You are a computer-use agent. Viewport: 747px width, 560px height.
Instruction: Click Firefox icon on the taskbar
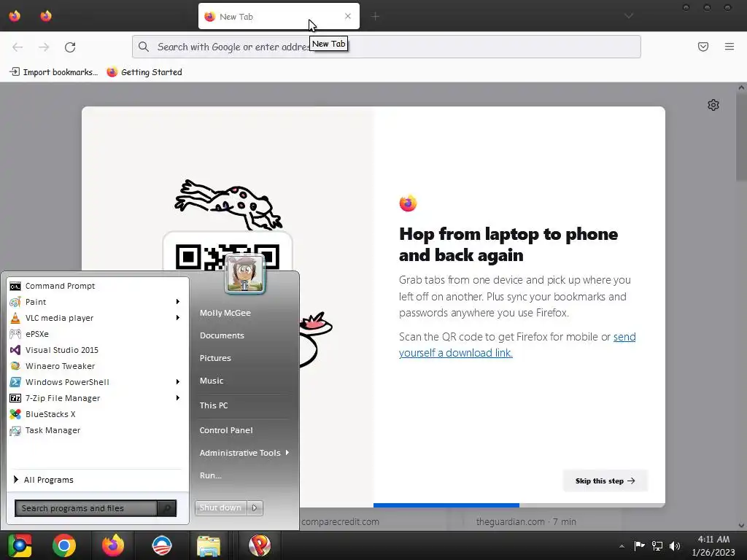click(113, 545)
